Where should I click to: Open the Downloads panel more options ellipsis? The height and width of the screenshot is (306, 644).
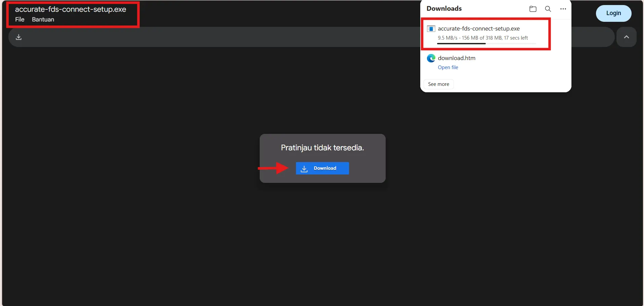[x=563, y=9]
